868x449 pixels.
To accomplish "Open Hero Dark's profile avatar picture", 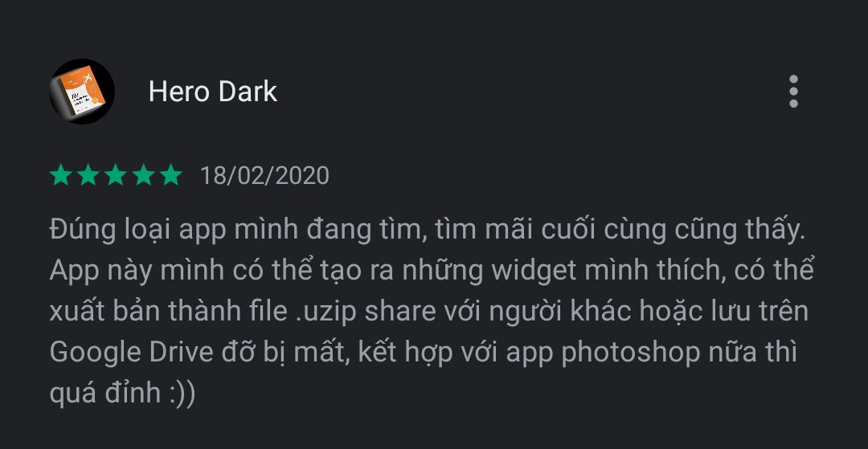I will tap(82, 92).
